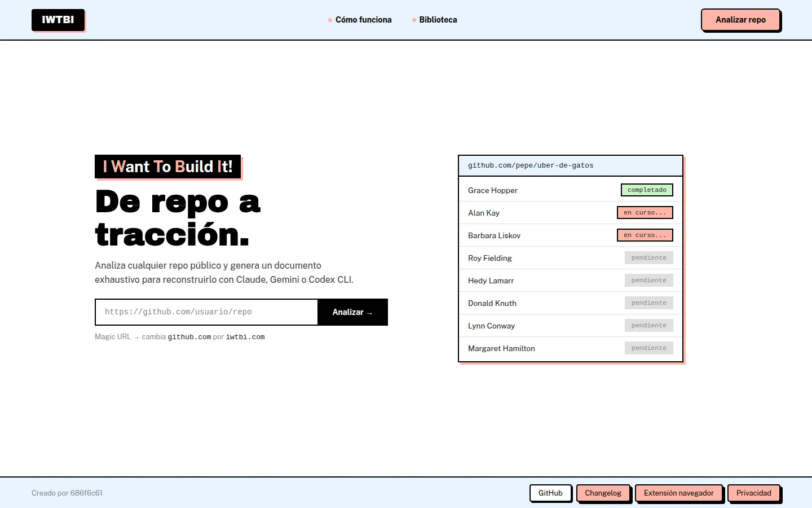Click the IWTBI logo
812x508 pixels.
(x=58, y=20)
